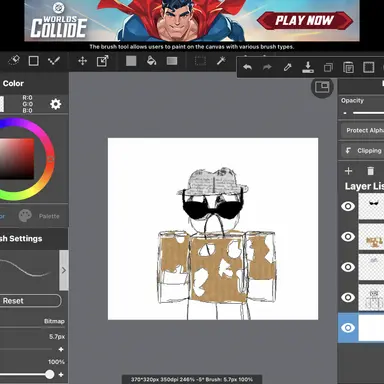Select the Gradient tool
This screenshot has width=384, height=384.
(172, 61)
